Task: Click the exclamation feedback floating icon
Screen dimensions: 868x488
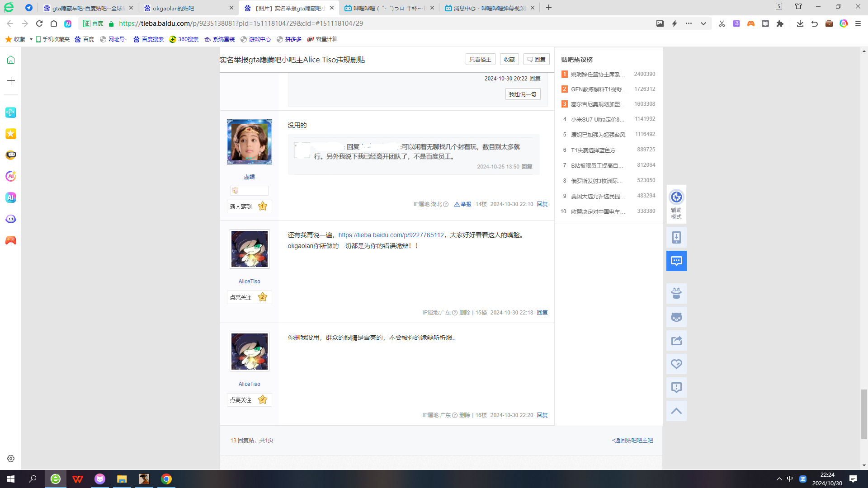Action: pos(676,388)
